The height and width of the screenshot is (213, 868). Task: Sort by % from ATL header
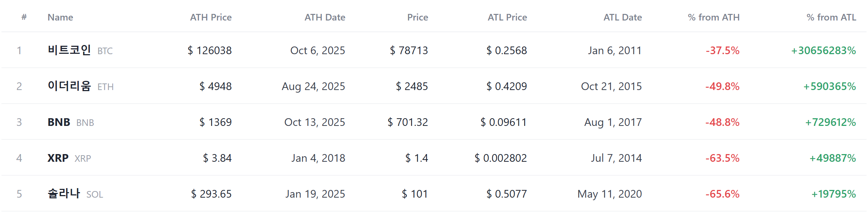click(x=831, y=17)
